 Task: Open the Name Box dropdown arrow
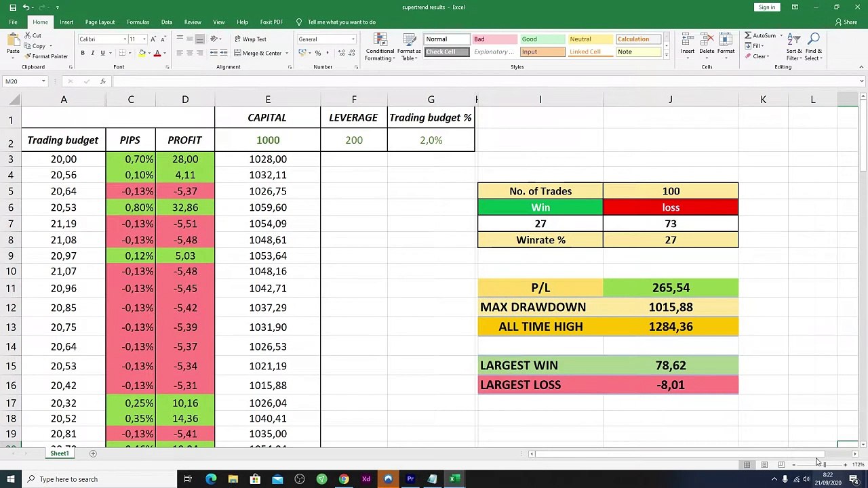coord(43,81)
